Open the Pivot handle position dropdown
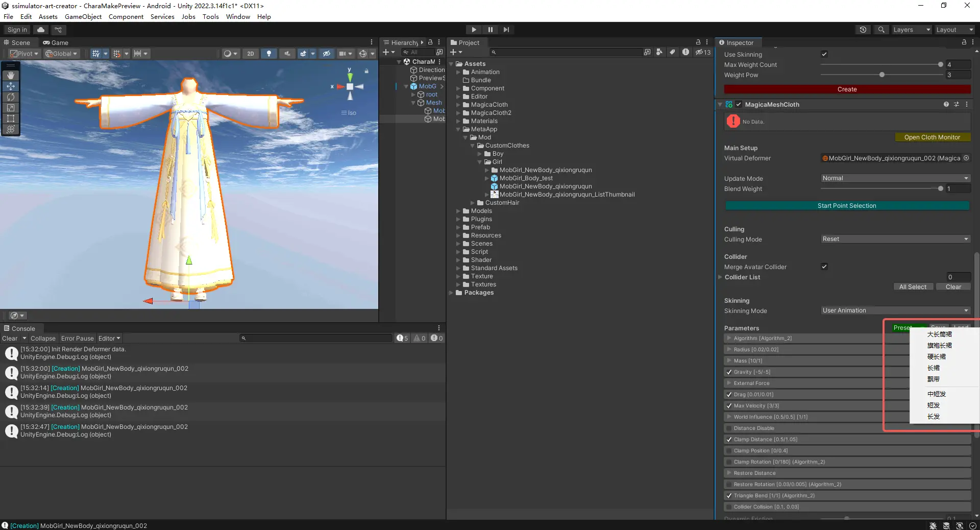Viewport: 980px width, 530px height. (x=24, y=54)
